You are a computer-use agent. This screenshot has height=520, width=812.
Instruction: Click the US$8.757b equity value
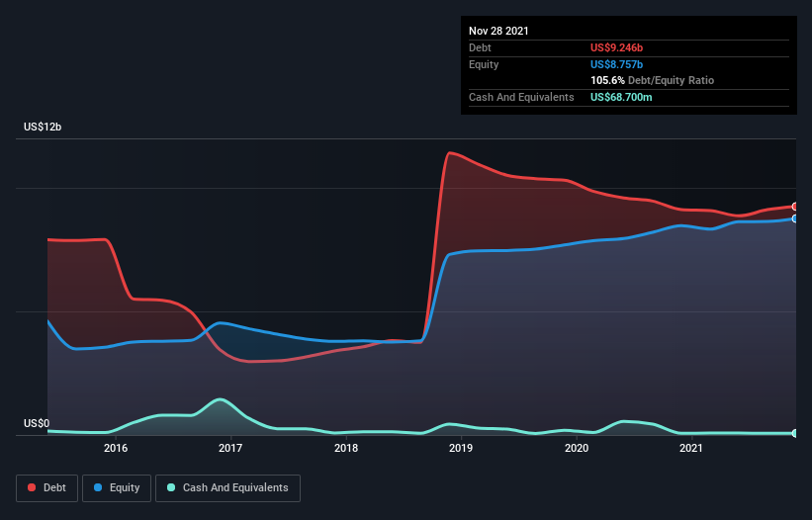[x=616, y=64]
